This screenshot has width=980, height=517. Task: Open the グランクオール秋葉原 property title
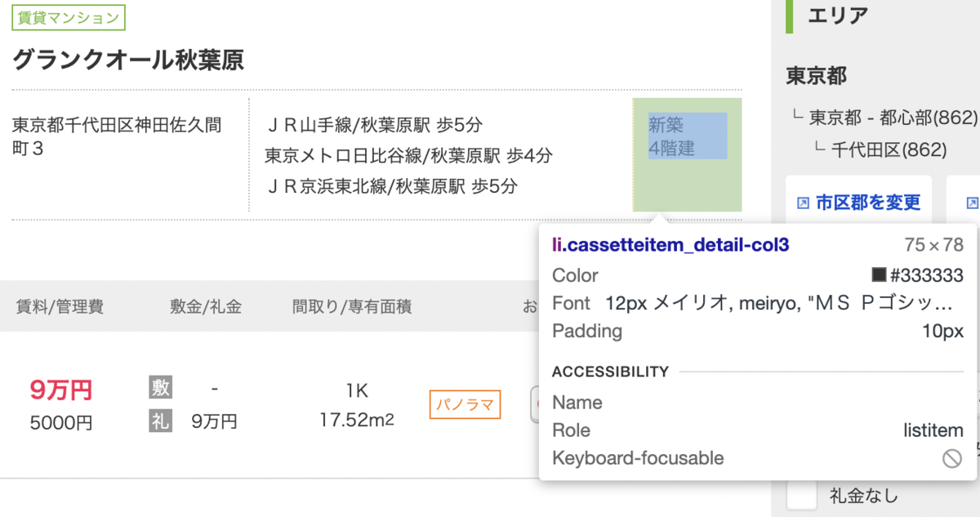pos(128,60)
